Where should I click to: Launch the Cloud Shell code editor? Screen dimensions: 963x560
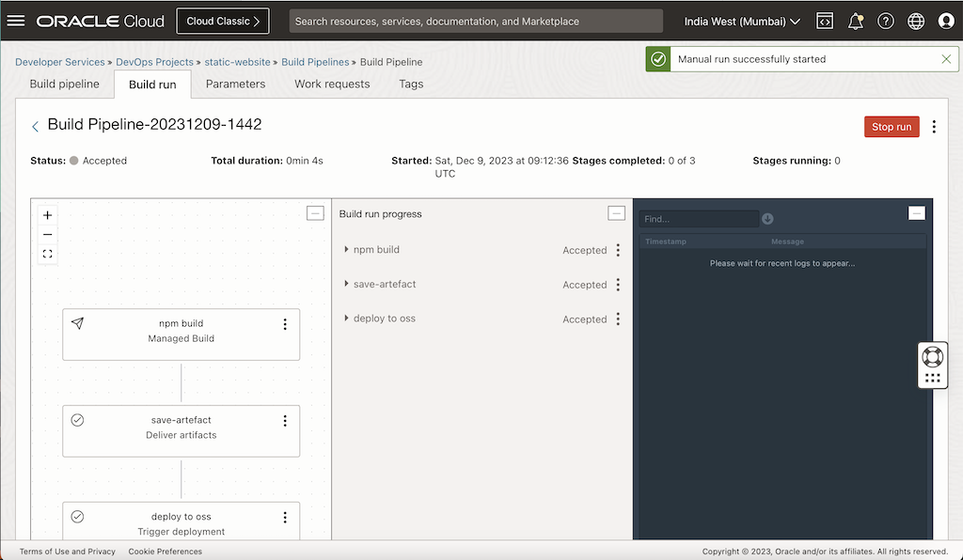pyautogui.click(x=824, y=20)
